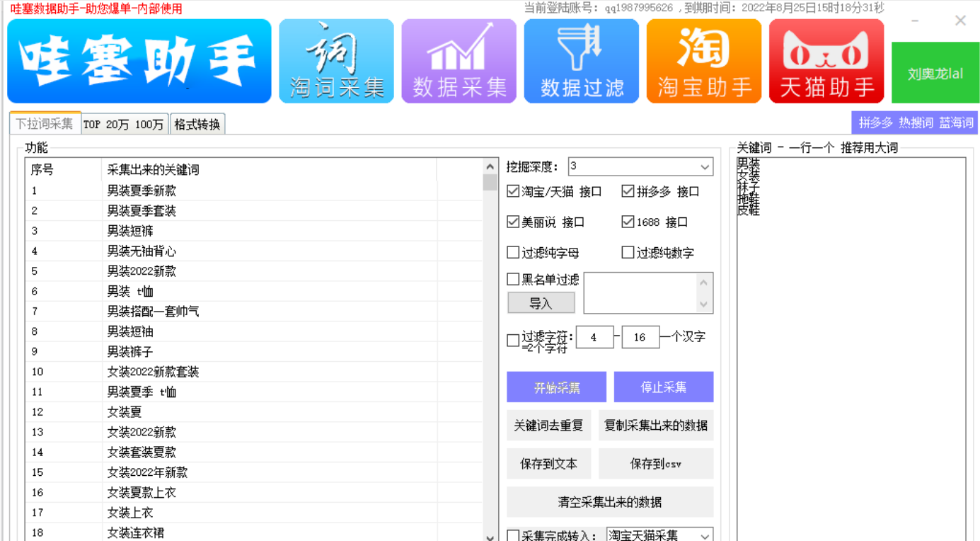Switch to the TOP 20万 100万 tab
Image resolution: width=980 pixels, height=541 pixels.
click(x=124, y=123)
